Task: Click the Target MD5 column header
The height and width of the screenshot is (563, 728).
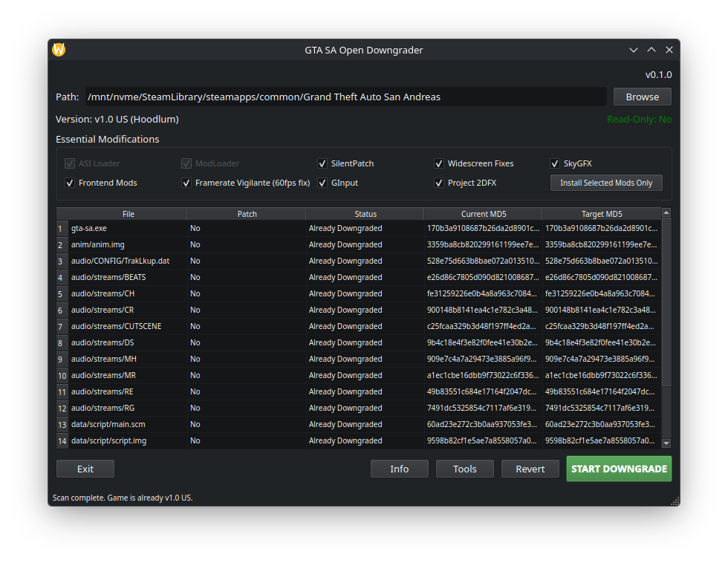Action: 602,214
